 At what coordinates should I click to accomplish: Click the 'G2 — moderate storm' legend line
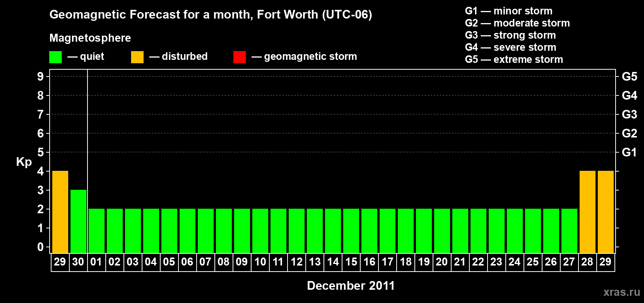[x=517, y=23]
